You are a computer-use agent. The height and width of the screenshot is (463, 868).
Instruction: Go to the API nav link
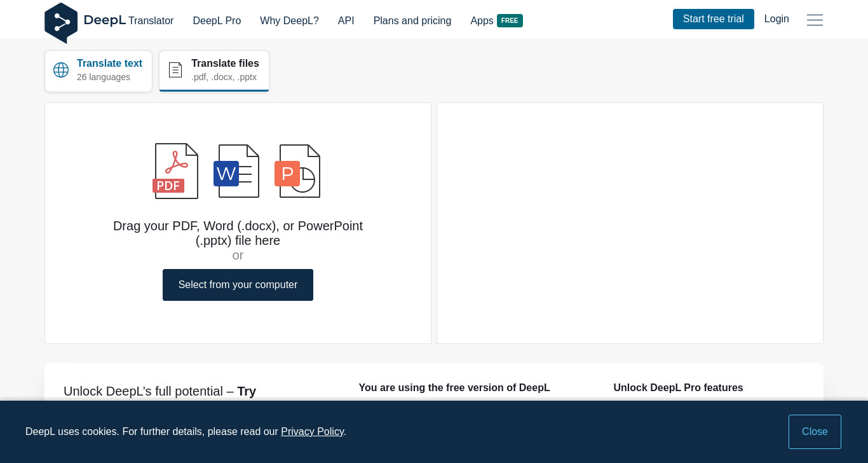coord(346,20)
